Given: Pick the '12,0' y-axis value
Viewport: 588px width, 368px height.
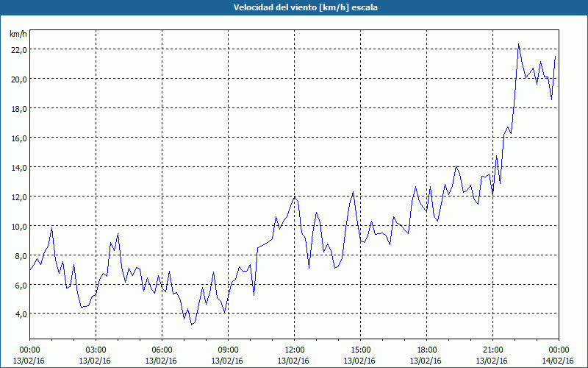Looking at the screenshot, I should click(18, 197).
